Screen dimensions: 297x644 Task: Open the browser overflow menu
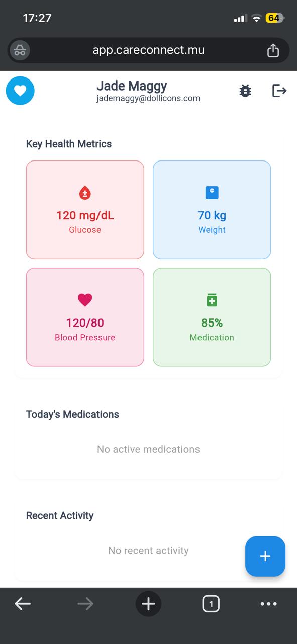pos(269,603)
